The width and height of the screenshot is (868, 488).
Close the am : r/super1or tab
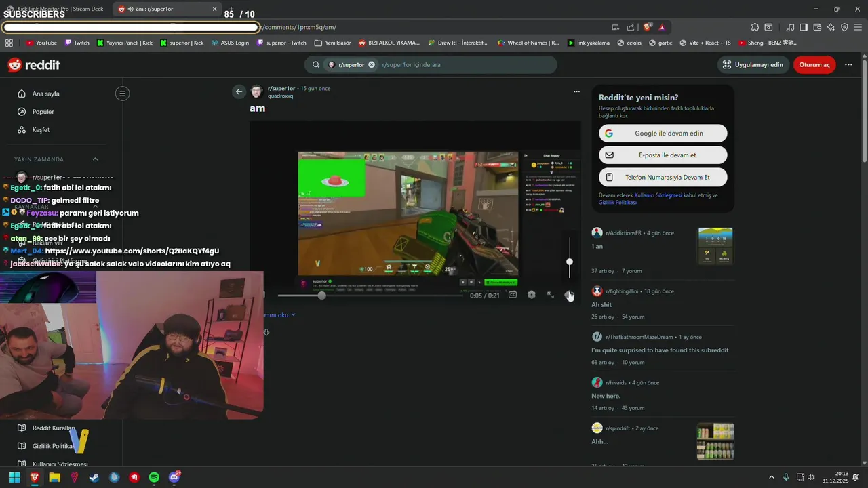tap(215, 9)
